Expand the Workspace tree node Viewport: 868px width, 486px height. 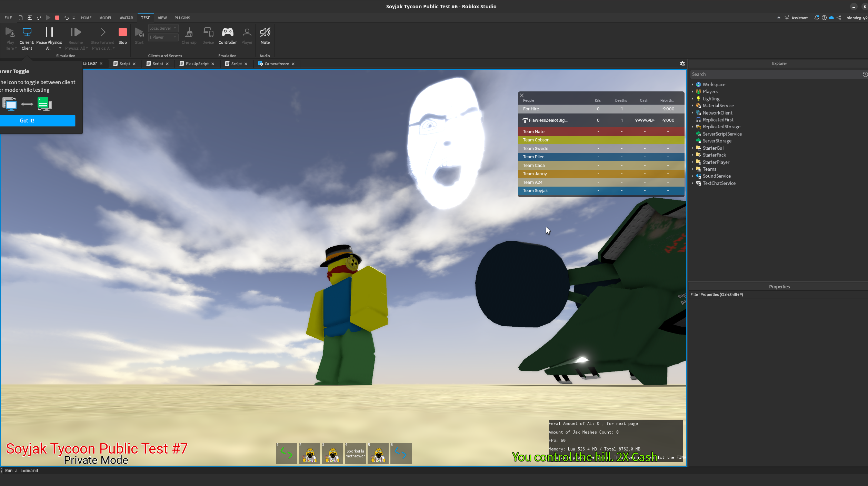[x=692, y=85]
